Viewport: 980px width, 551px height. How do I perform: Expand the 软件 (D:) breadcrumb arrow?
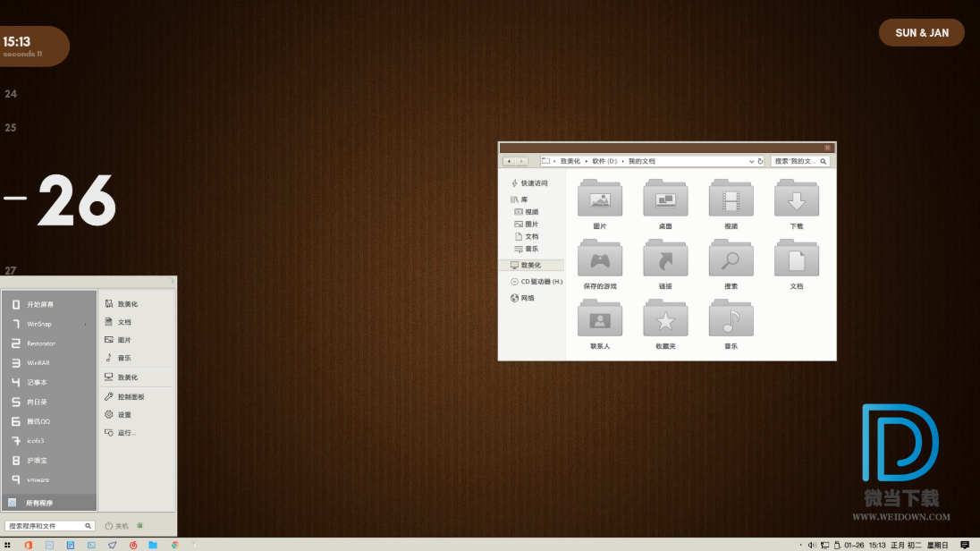(x=622, y=161)
